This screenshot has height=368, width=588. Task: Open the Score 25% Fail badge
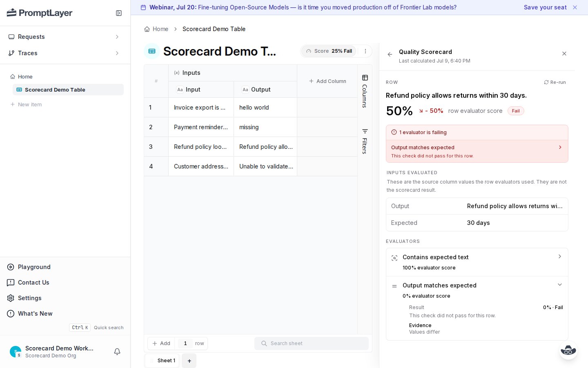pos(329,51)
